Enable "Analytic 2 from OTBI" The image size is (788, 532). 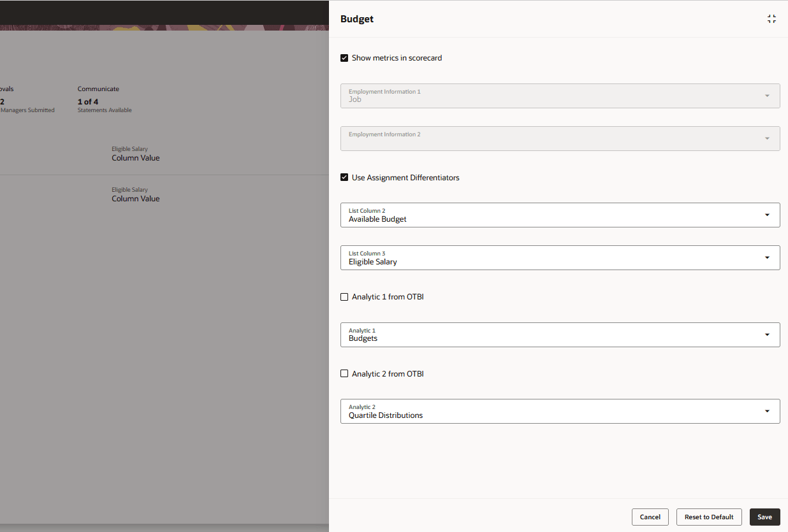(344, 373)
